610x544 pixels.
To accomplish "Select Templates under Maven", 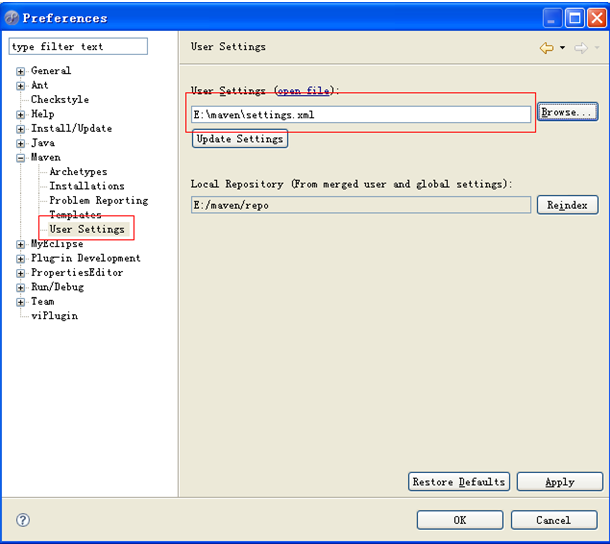I will pos(75,214).
